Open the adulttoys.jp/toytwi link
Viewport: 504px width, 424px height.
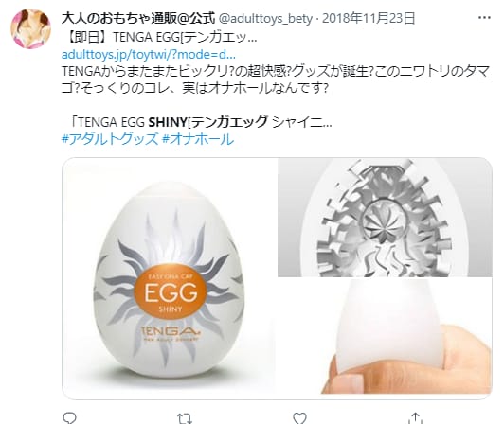point(149,55)
